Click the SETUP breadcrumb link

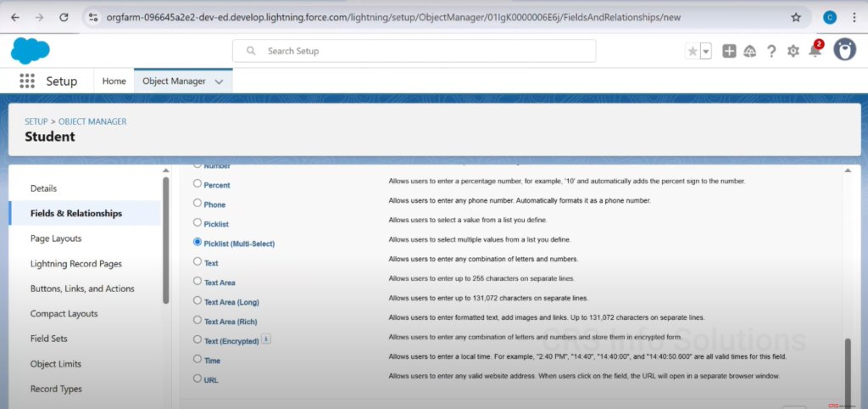point(36,121)
